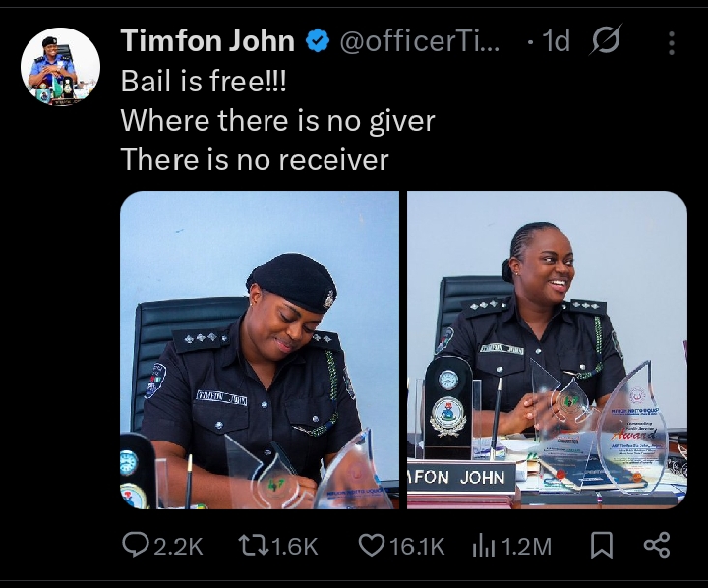Bookmark this tweet
Viewport: 708px width, 588px height.
(x=602, y=546)
